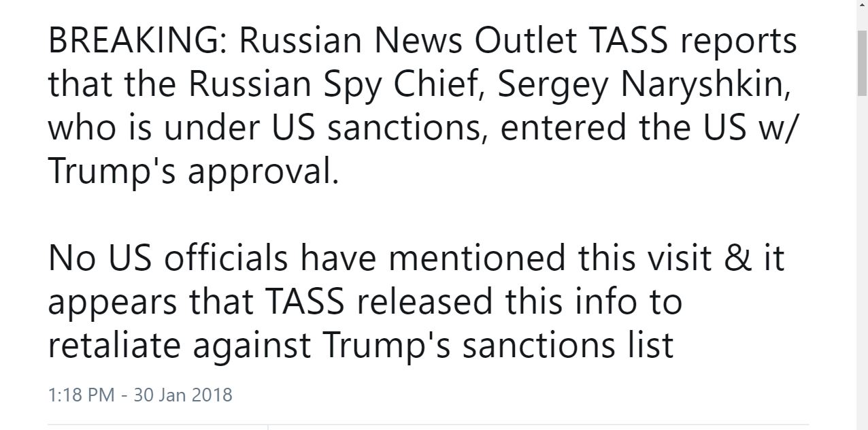Click the empty scrollbar track below thumb
The image size is (868, 430).
coord(862,272)
